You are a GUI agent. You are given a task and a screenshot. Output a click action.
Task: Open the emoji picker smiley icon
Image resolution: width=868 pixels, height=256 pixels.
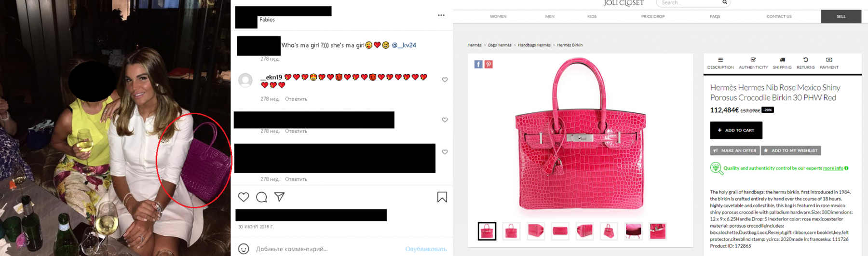(244, 249)
